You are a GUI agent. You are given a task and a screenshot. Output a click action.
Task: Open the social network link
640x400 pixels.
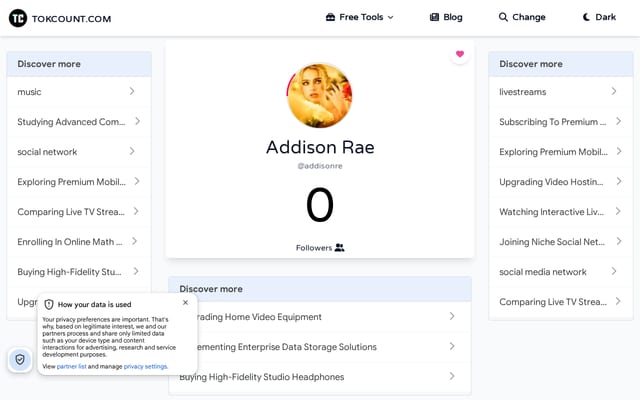point(79,152)
